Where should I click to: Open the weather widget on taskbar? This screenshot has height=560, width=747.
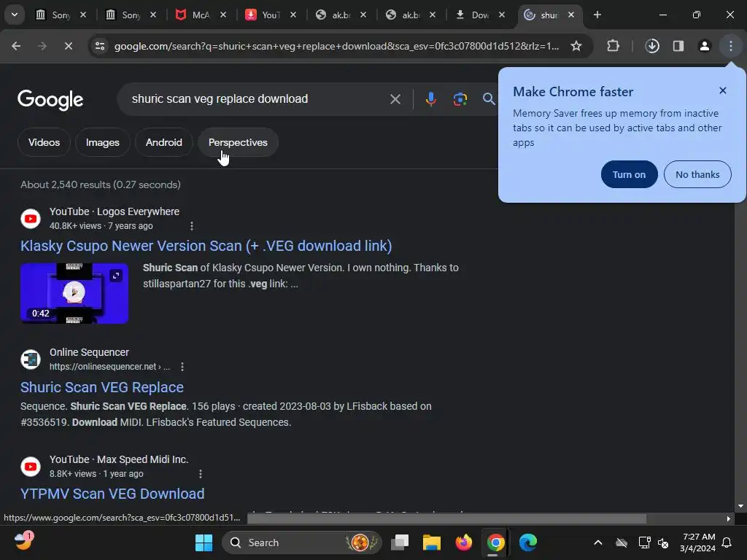[x=23, y=542]
